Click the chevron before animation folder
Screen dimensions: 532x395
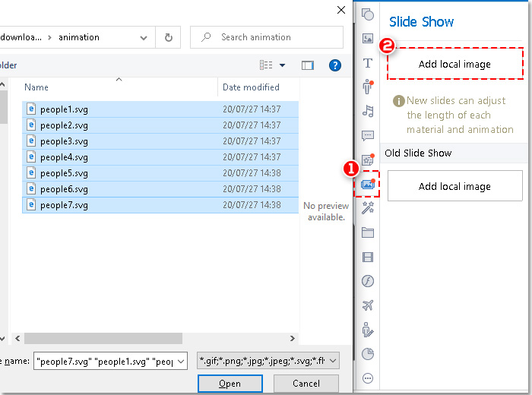pos(50,37)
